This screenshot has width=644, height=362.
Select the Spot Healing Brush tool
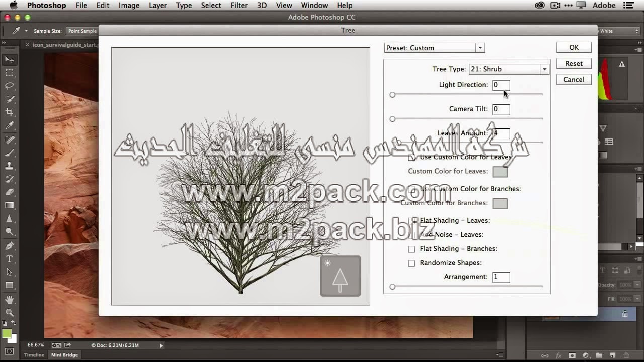[10, 140]
